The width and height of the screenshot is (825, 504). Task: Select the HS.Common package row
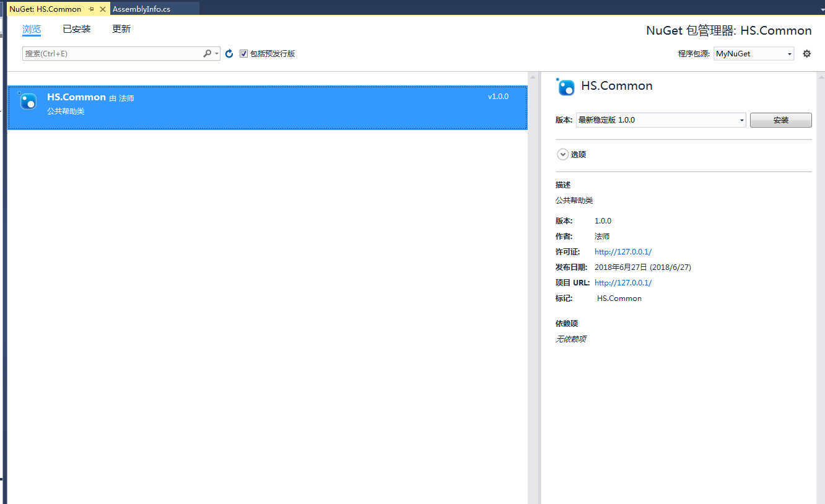[268, 108]
